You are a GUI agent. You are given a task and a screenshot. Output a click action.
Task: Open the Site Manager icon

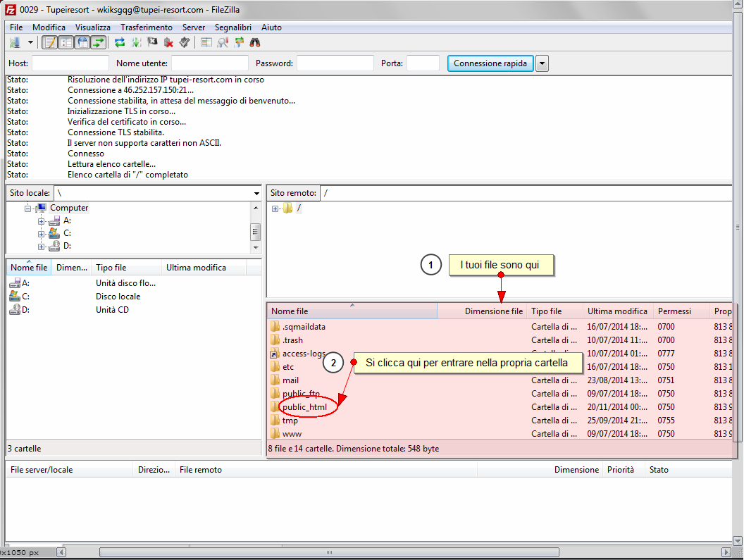tap(15, 42)
